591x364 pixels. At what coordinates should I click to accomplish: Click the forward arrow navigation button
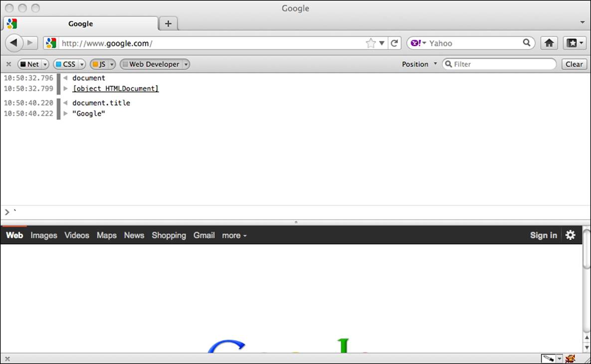(x=31, y=43)
